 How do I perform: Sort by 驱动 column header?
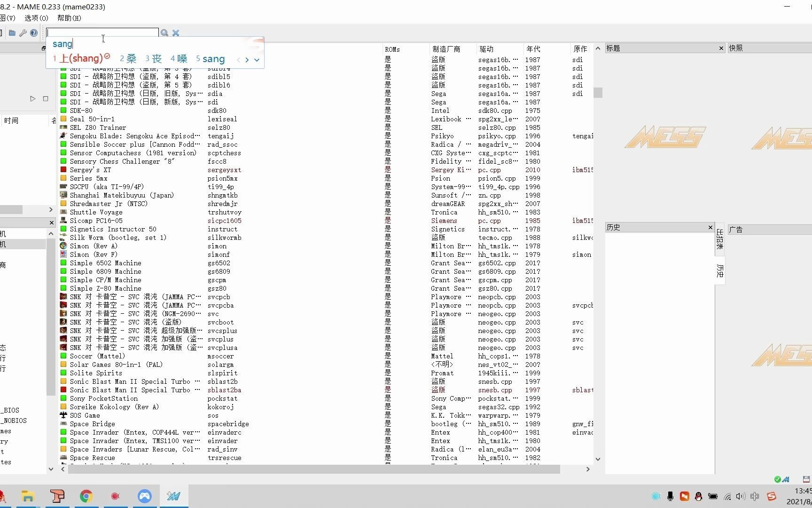(486, 49)
